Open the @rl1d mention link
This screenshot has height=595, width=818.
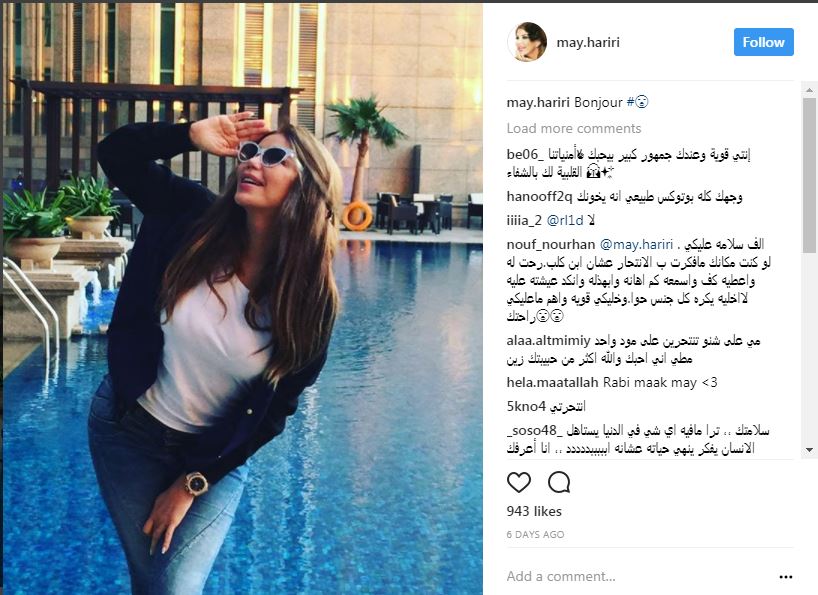pyautogui.click(x=565, y=221)
